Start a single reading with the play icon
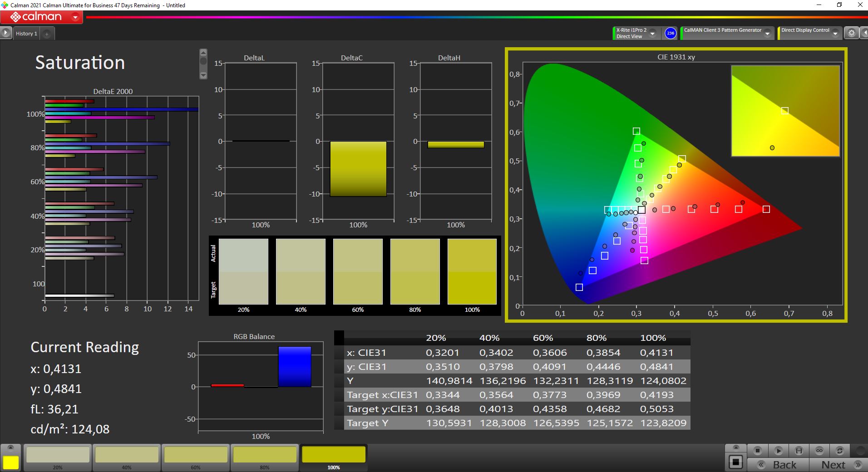Image resolution: width=868 pixels, height=472 pixels. (778, 451)
